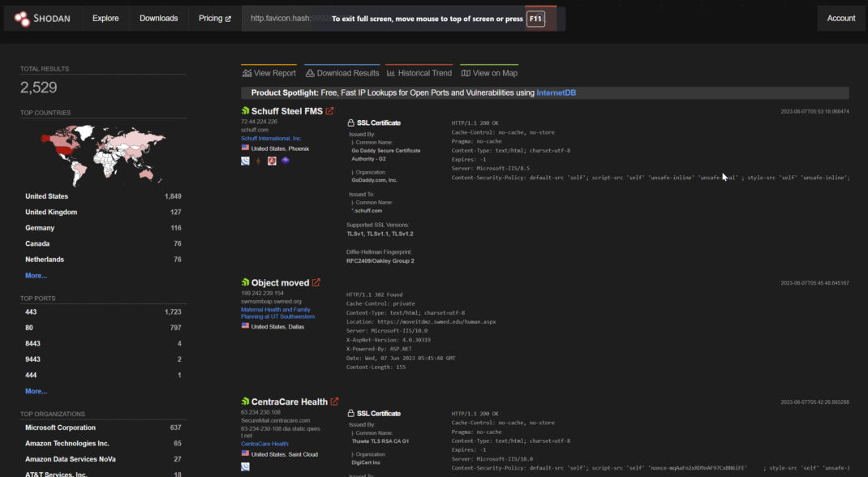
Task: Click the View on Map icon
Action: 466,73
